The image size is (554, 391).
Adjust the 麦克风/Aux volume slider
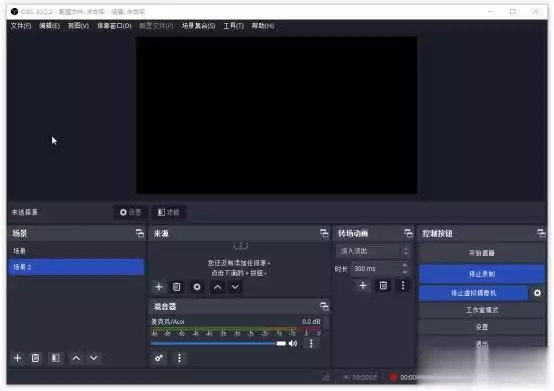click(x=218, y=343)
